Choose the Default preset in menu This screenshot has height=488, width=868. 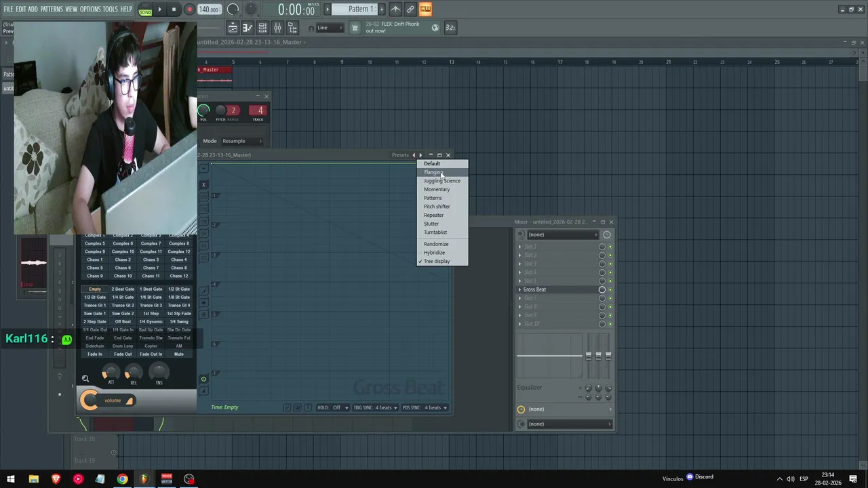pos(442,163)
